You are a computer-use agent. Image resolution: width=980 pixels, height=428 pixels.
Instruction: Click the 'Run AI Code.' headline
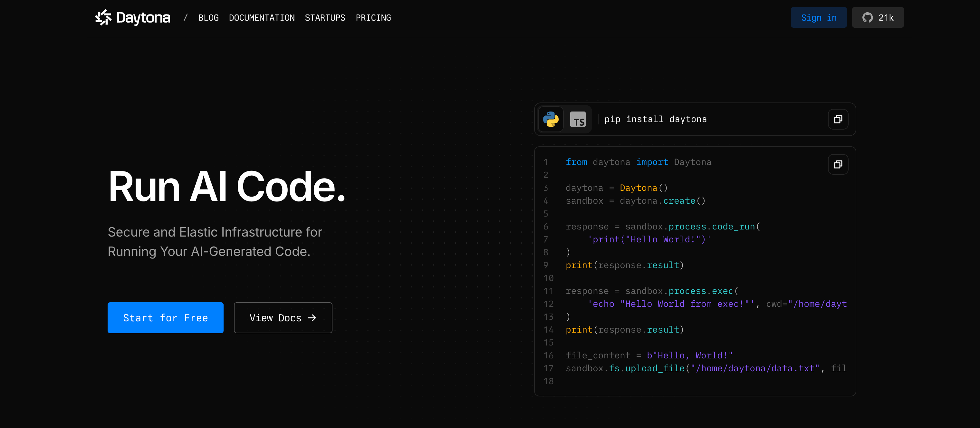pos(227,186)
